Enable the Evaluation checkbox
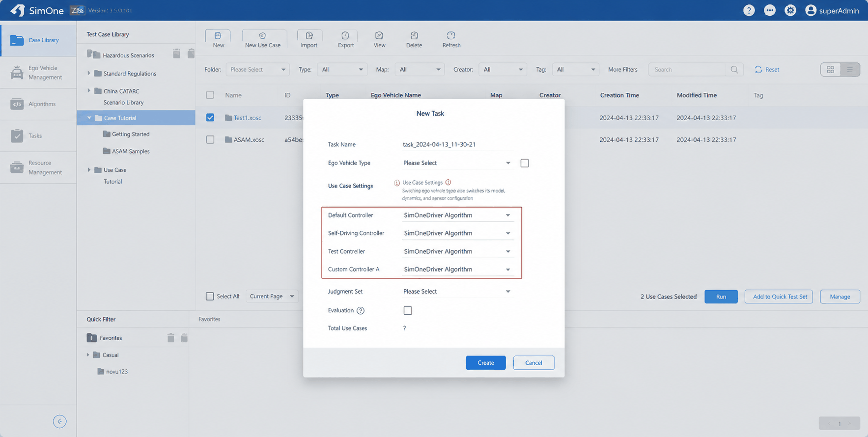This screenshot has height=437, width=868. coord(408,311)
